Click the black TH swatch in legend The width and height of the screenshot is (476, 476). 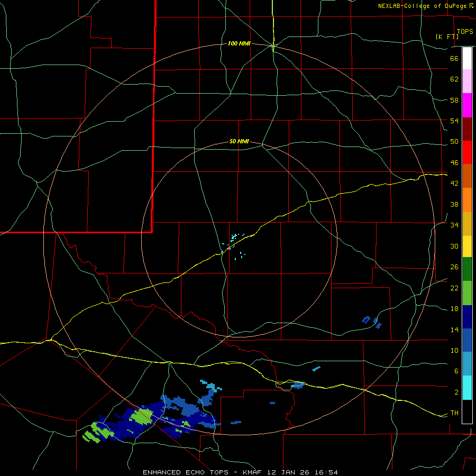pyautogui.click(x=467, y=411)
